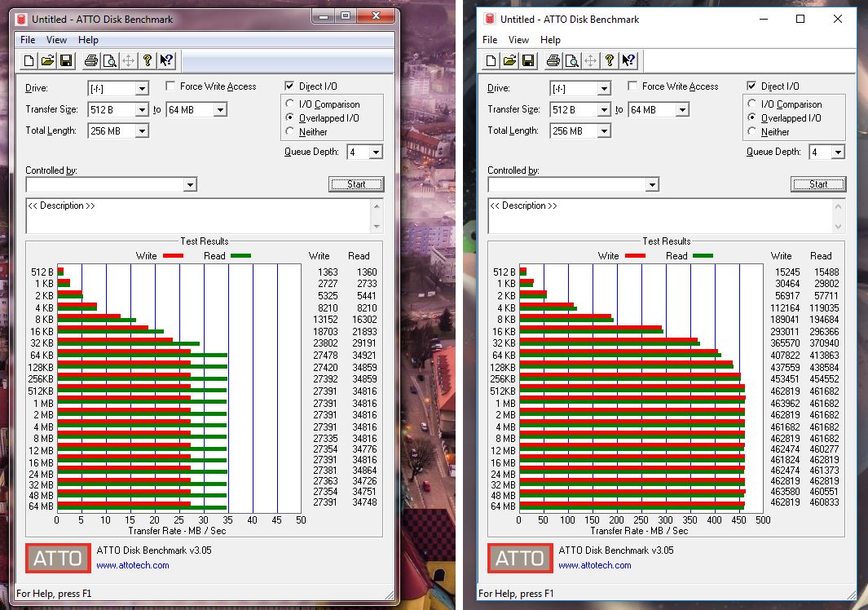Open Total Length dropdown in left window
This screenshot has height=610, width=868.
(143, 130)
